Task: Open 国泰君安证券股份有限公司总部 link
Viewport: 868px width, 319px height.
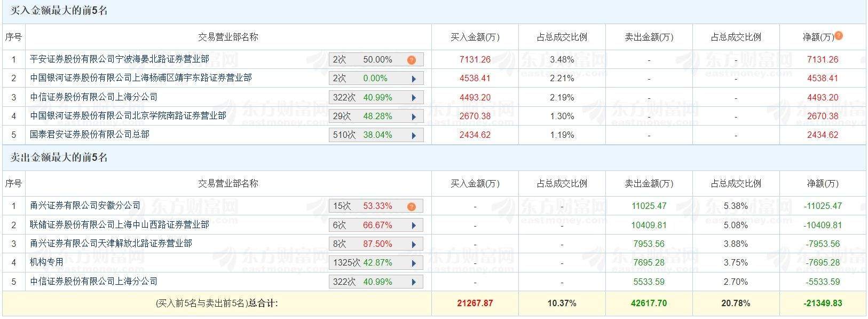Action: coord(90,135)
